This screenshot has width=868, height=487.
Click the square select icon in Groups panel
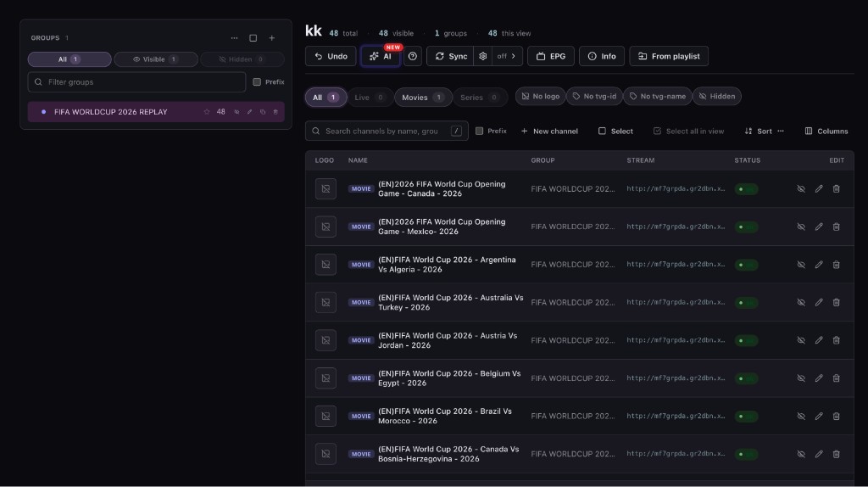[x=253, y=38]
